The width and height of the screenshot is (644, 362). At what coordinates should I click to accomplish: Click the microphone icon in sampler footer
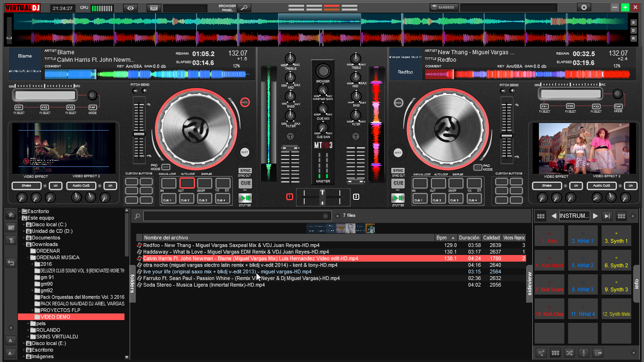tap(584, 353)
